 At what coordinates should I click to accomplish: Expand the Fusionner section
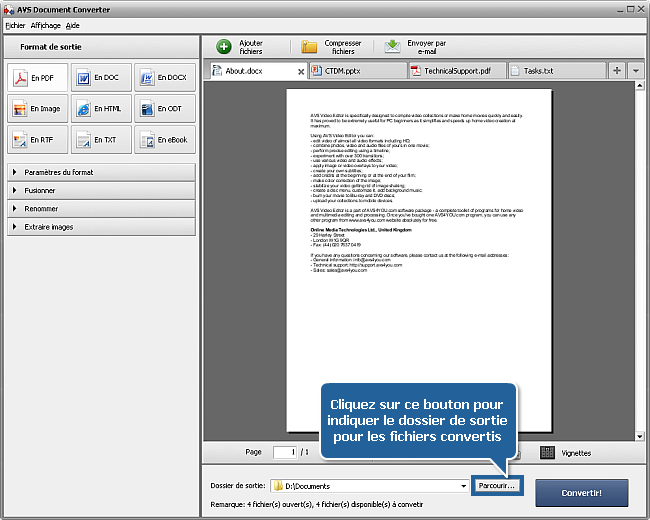coord(101,190)
